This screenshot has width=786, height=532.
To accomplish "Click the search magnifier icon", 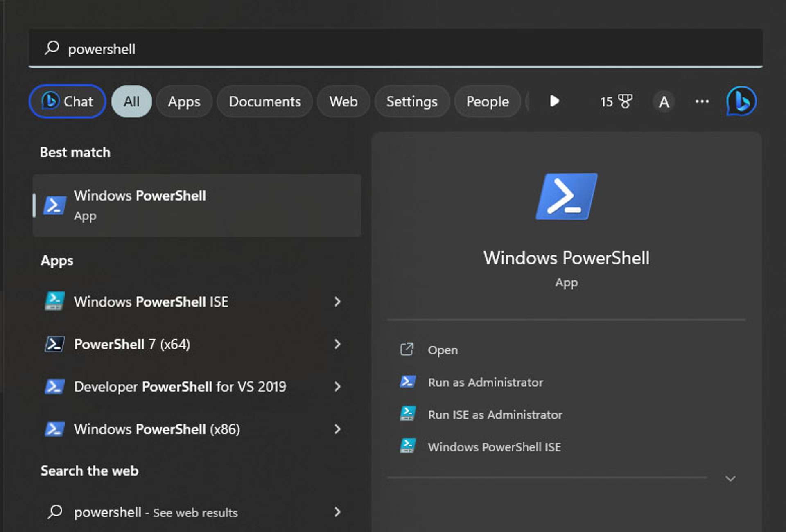I will click(52, 48).
